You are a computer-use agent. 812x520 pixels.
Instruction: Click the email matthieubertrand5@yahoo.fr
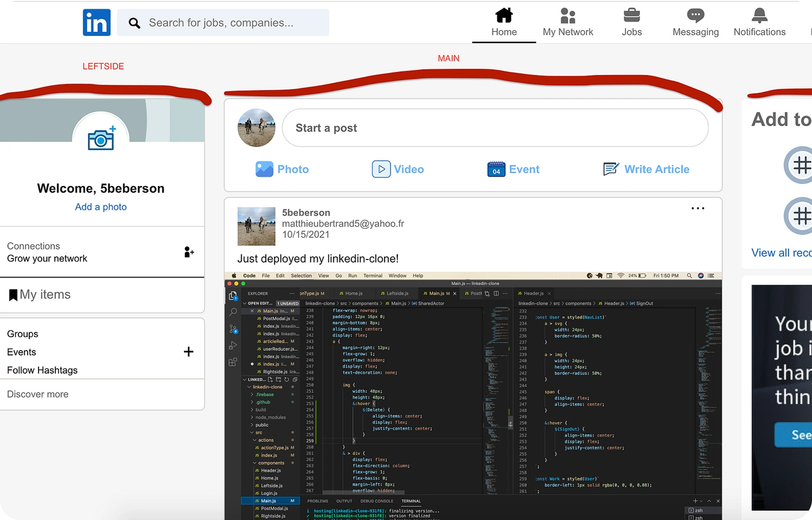(343, 224)
